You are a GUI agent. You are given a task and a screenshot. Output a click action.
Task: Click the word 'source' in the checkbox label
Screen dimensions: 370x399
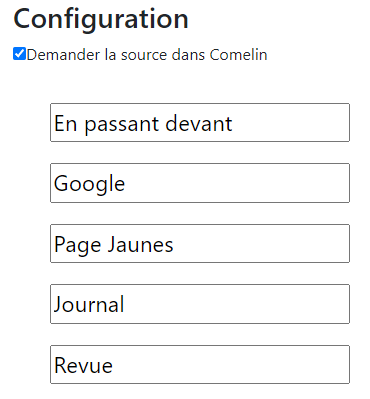pyautogui.click(x=144, y=55)
